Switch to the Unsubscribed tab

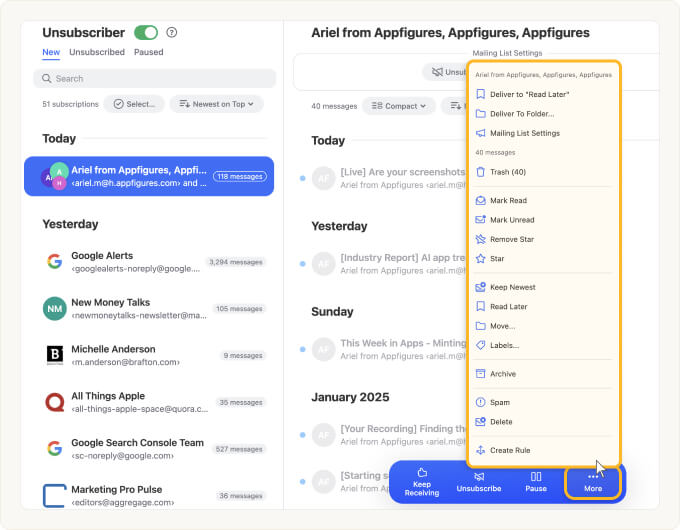97,52
